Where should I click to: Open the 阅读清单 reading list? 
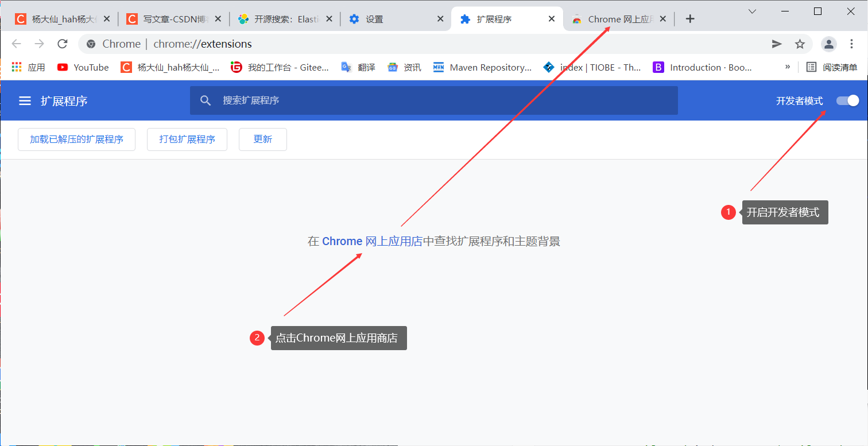click(832, 67)
